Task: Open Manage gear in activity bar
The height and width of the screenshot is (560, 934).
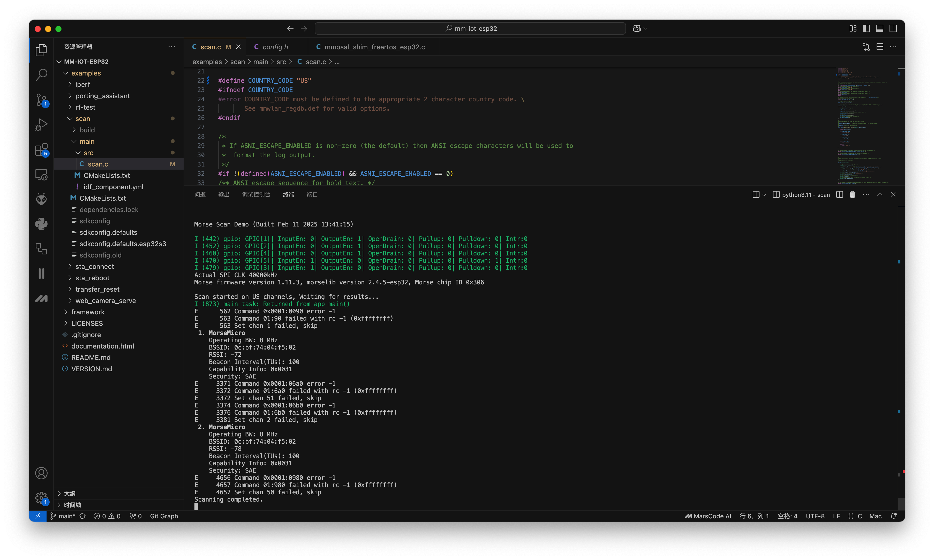Action: point(41,498)
